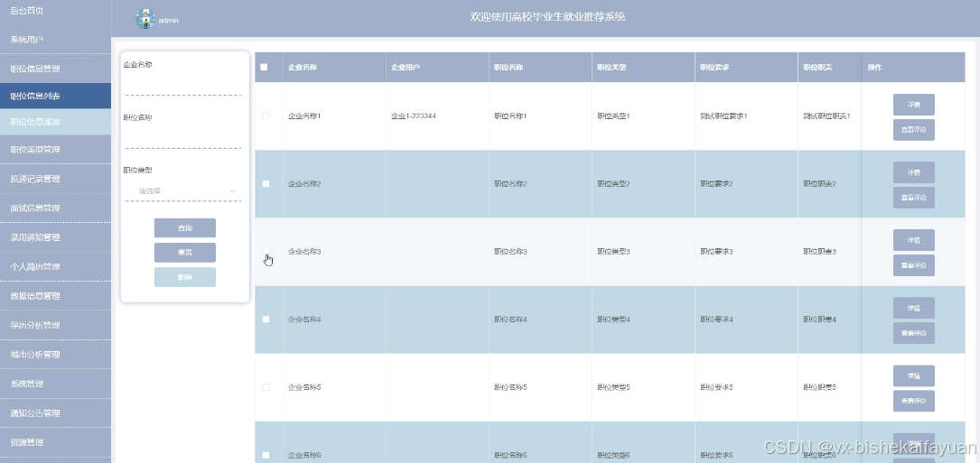980x463 pixels.
Task: Click the 职位名称3 cell
Action: click(510, 251)
